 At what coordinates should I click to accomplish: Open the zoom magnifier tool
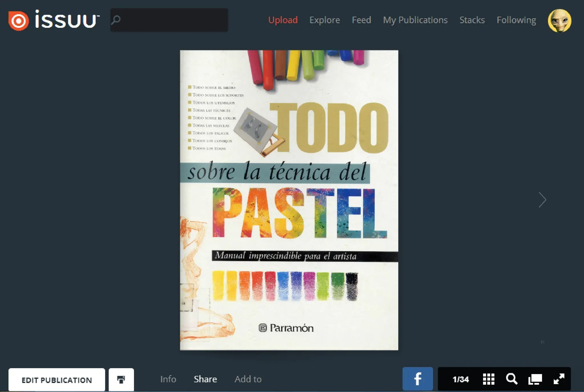(x=512, y=379)
